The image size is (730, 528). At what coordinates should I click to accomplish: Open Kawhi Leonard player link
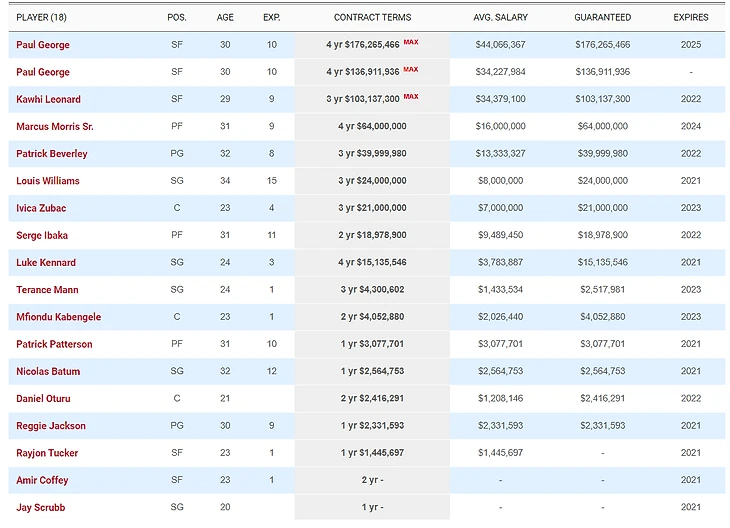[x=48, y=99]
